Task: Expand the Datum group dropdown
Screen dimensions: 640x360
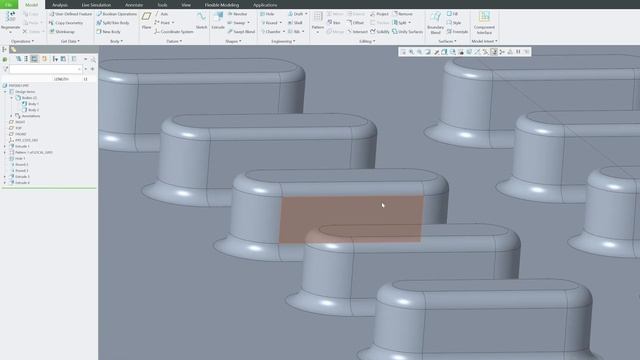Action: pyautogui.click(x=174, y=41)
